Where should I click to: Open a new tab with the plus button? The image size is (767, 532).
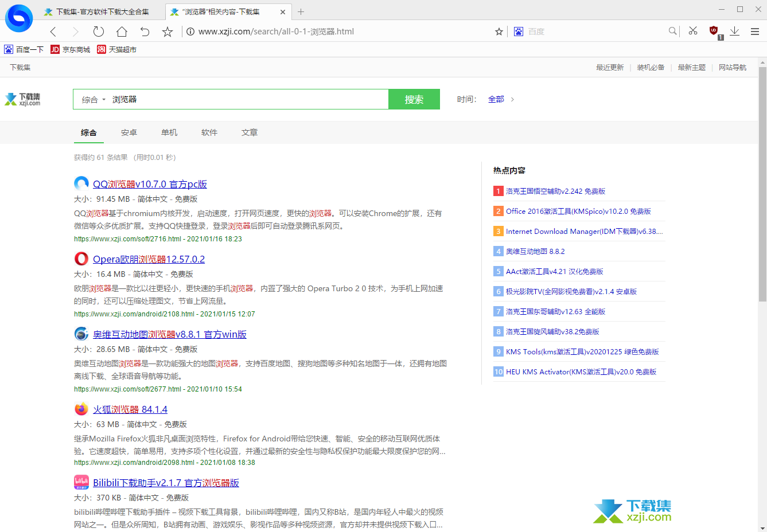(301, 11)
